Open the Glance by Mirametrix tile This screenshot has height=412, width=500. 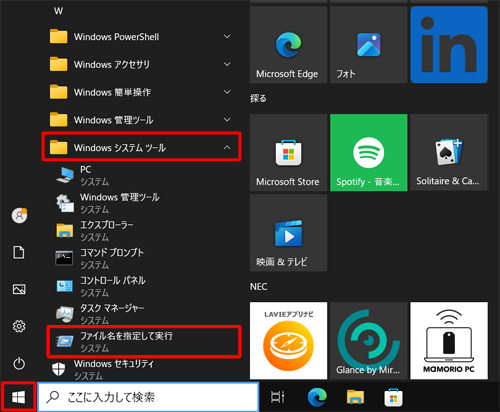369,341
